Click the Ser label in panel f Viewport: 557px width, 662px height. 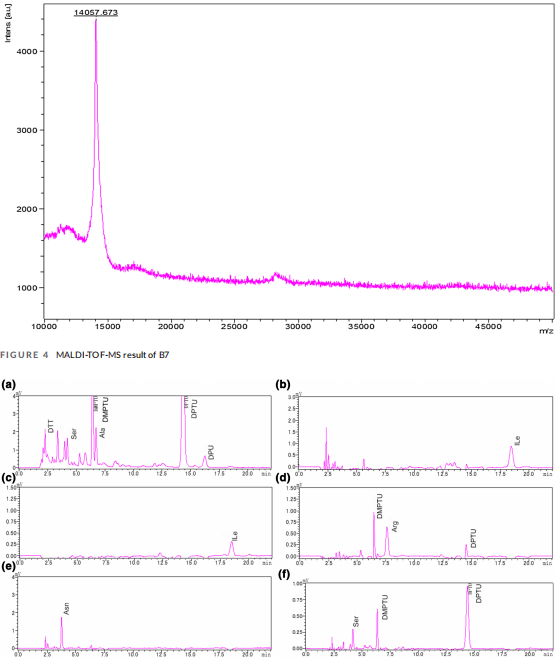pyautogui.click(x=356, y=621)
